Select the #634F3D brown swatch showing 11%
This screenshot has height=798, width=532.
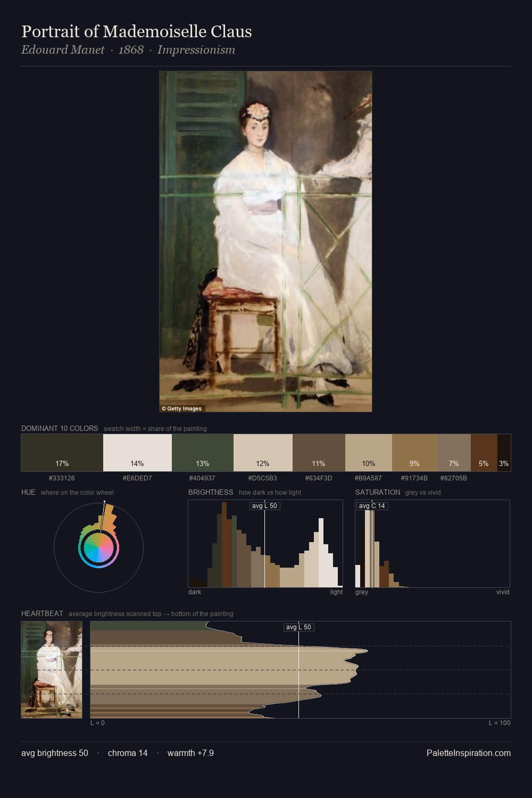tap(319, 453)
